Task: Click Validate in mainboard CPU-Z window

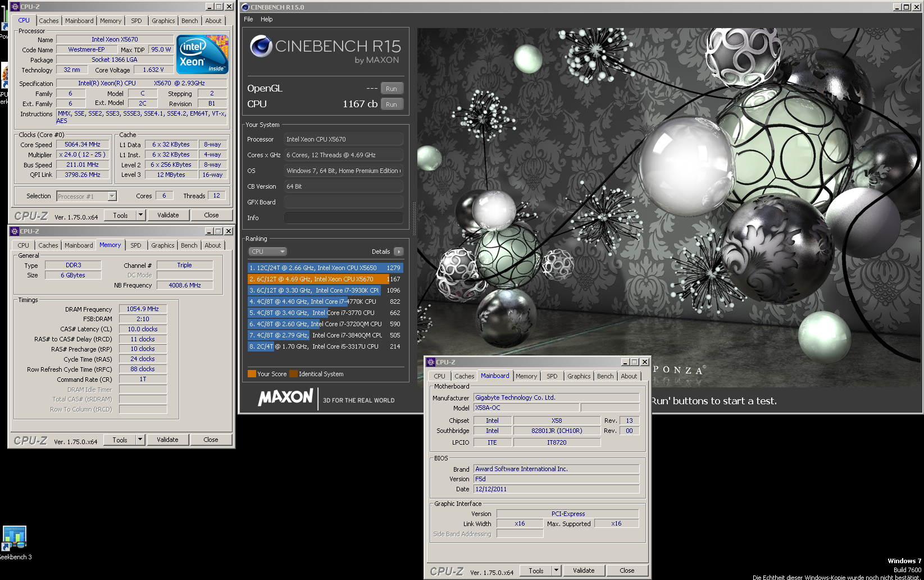Action: point(584,570)
